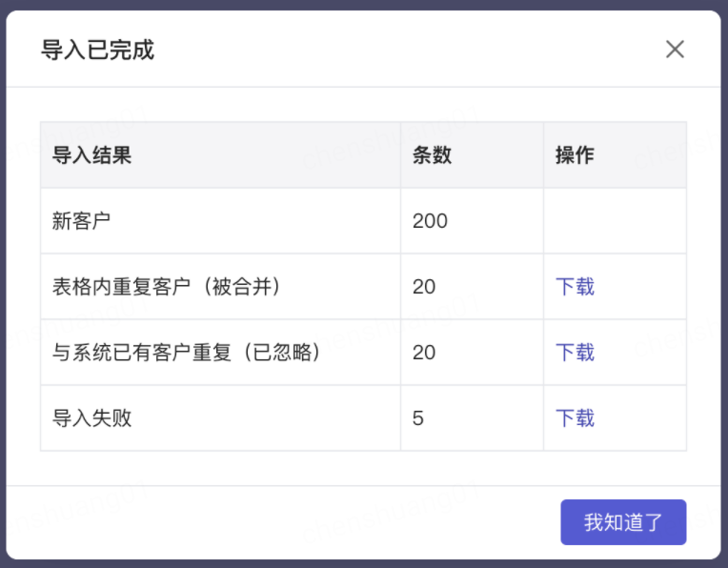Viewport: 728px width, 568px height.
Task: Close the 导入已完成 dialog with the X icon
Action: [675, 50]
